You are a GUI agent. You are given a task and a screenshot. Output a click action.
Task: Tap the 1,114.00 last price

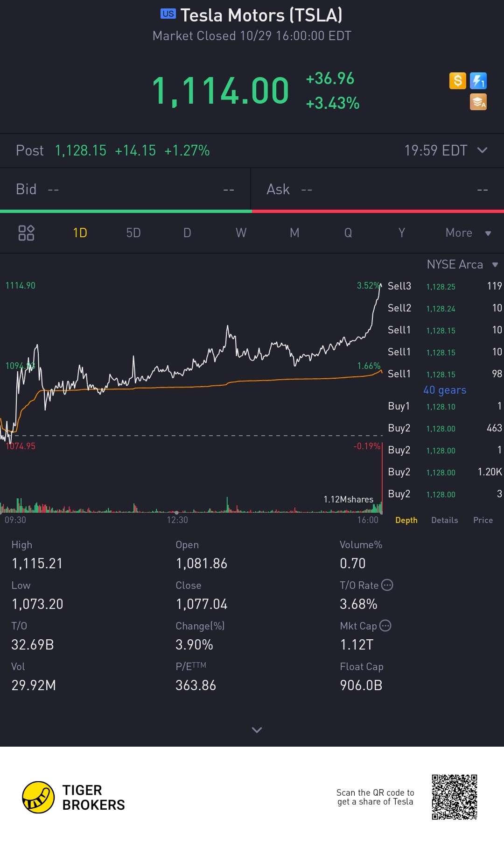coord(220,91)
